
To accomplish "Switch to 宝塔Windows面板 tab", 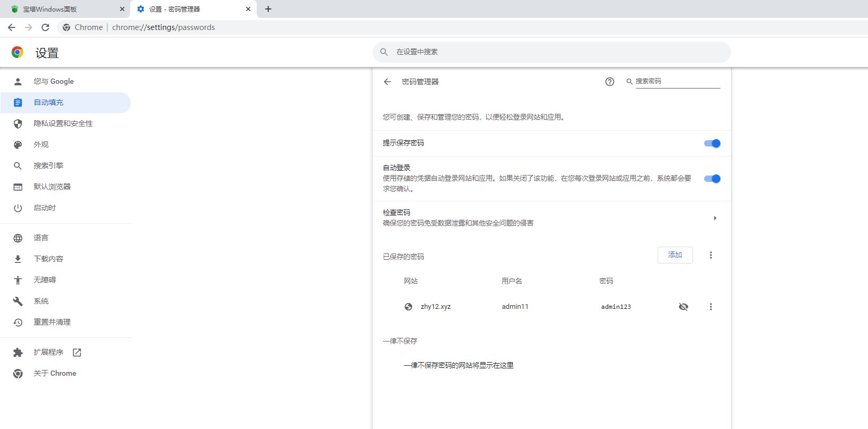I will pyautogui.click(x=65, y=9).
